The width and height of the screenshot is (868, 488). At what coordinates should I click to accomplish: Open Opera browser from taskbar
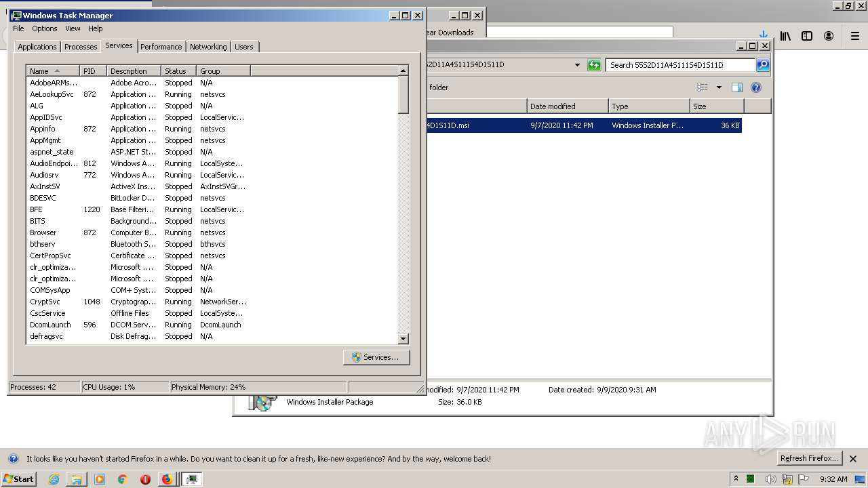coord(145,479)
